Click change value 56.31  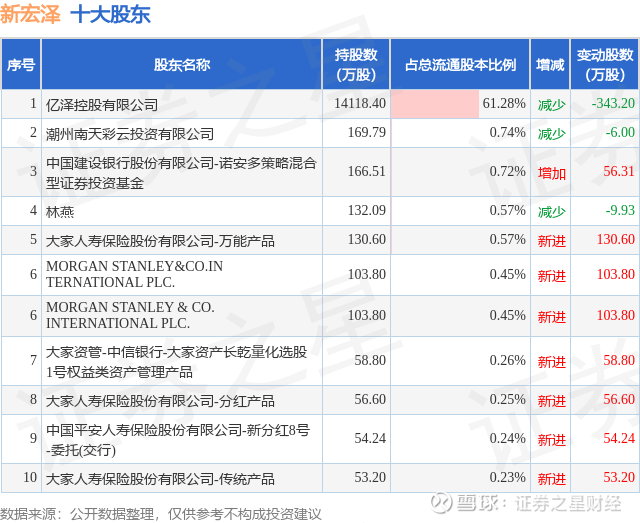click(x=619, y=171)
